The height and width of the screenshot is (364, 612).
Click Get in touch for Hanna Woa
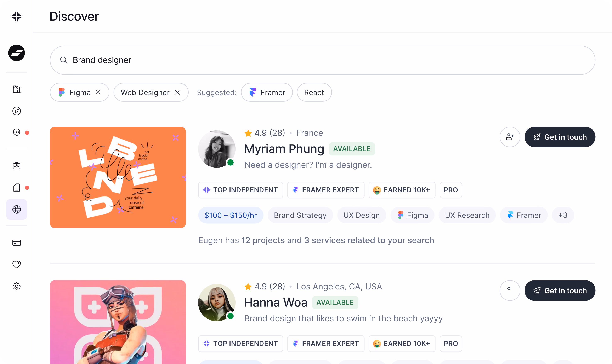[560, 290]
